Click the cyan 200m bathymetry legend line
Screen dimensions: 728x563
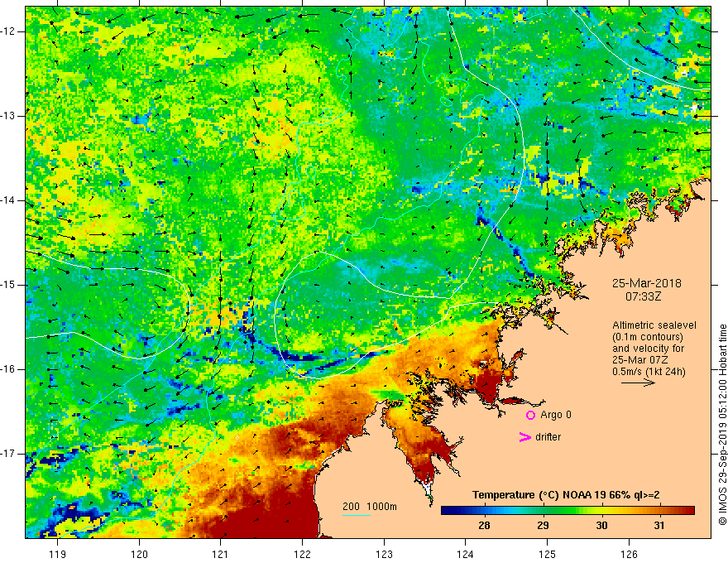356,515
